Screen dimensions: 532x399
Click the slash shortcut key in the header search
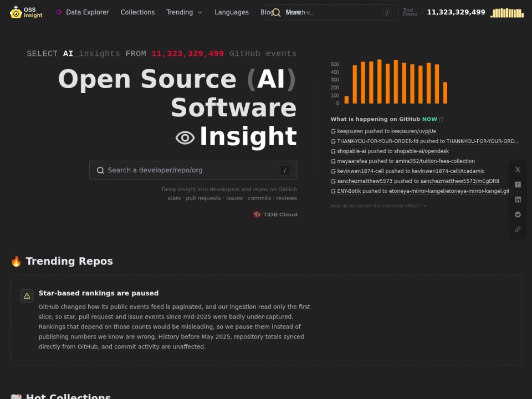coord(387,13)
